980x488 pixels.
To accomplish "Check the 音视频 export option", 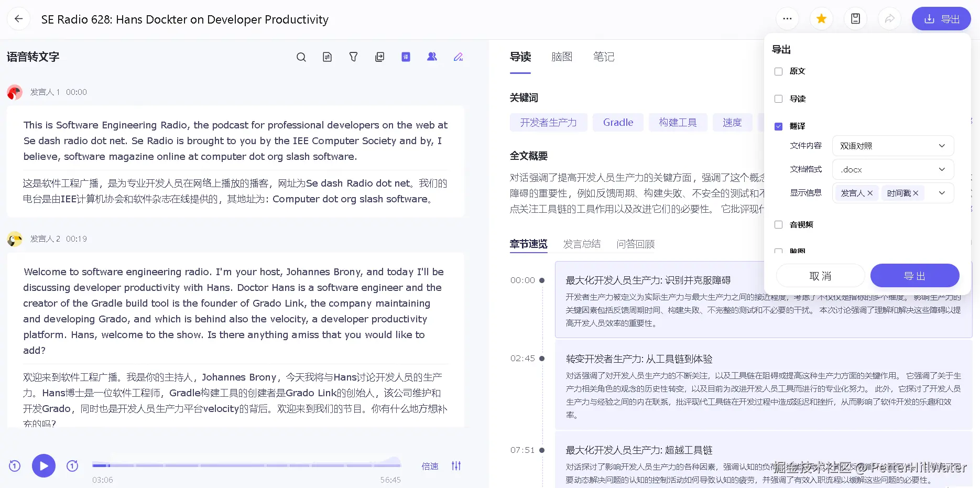I will click(x=778, y=225).
